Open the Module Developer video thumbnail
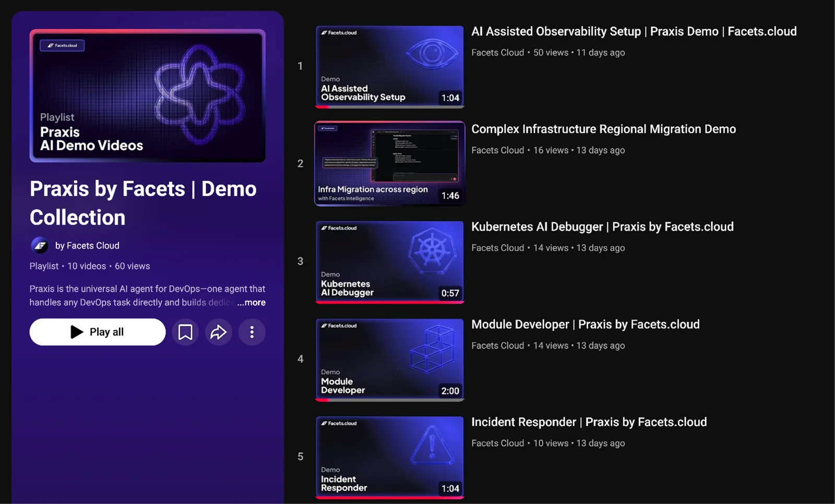This screenshot has height=504, width=835. (389, 359)
